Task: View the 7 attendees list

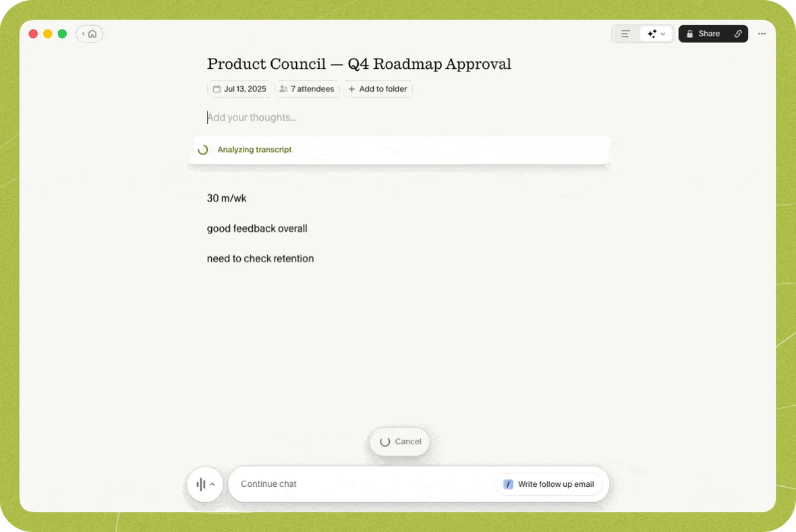Action: (307, 89)
